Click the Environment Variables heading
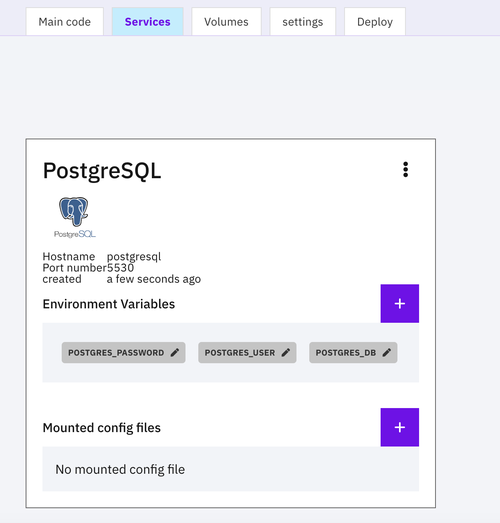The height and width of the screenshot is (523, 500). (x=109, y=304)
